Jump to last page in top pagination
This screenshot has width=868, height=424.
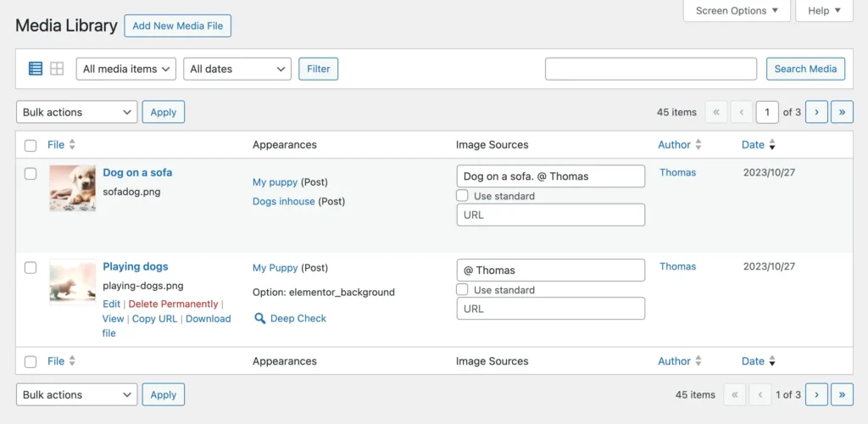click(842, 112)
